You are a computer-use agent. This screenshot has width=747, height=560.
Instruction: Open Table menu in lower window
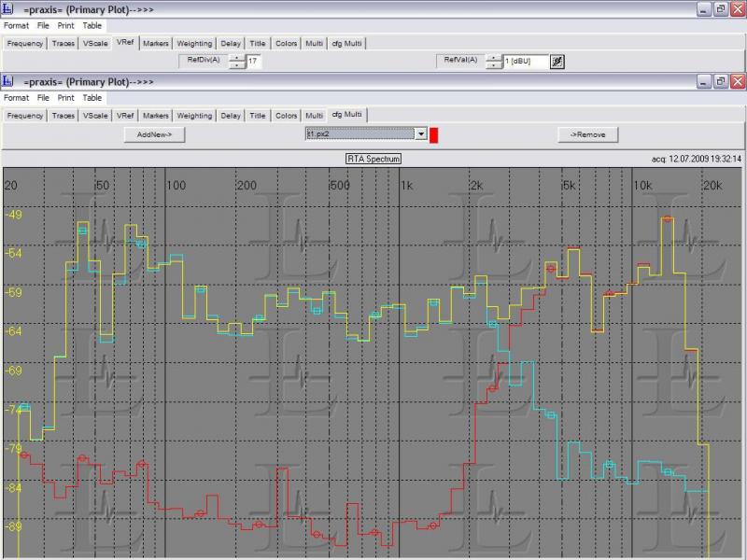pyautogui.click(x=92, y=98)
